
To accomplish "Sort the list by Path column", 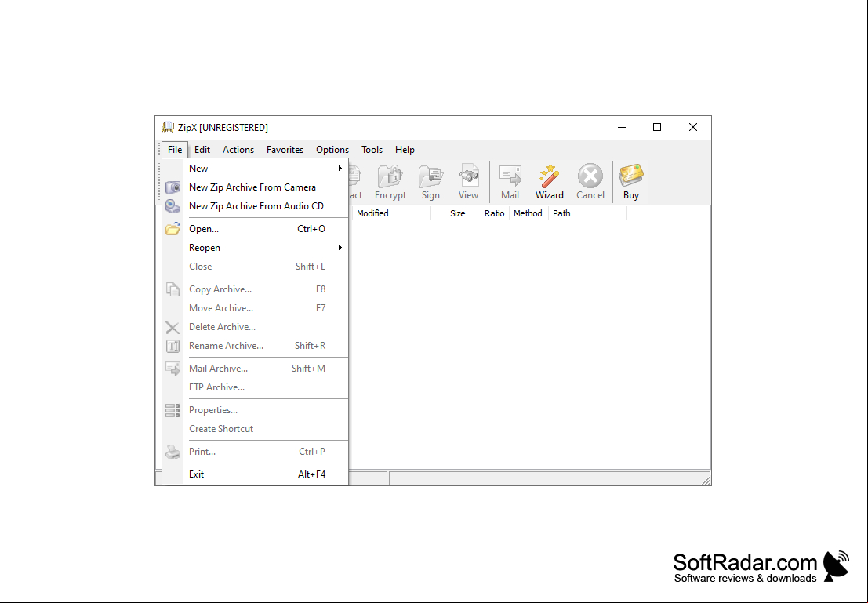I will [x=587, y=213].
